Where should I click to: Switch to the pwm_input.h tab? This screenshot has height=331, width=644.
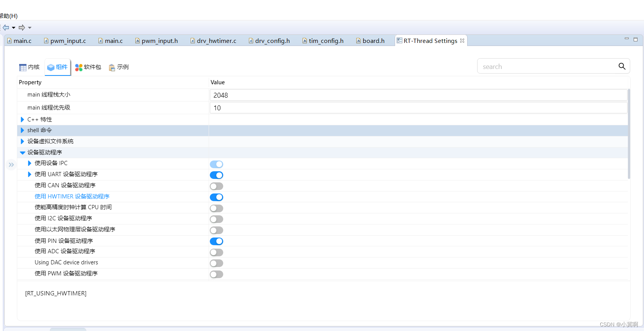click(156, 41)
